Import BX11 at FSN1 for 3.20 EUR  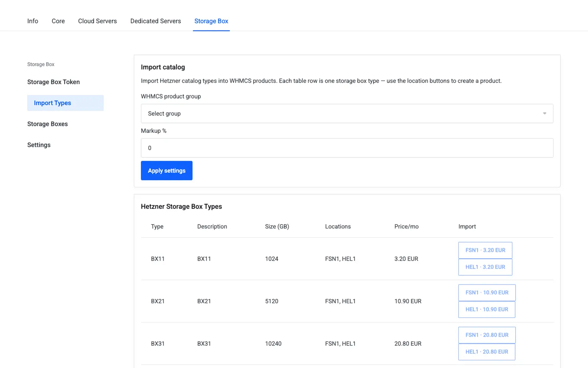(x=485, y=250)
